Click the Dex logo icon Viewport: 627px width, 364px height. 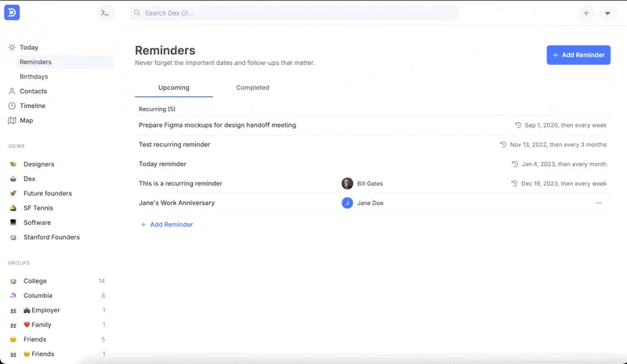coord(12,13)
